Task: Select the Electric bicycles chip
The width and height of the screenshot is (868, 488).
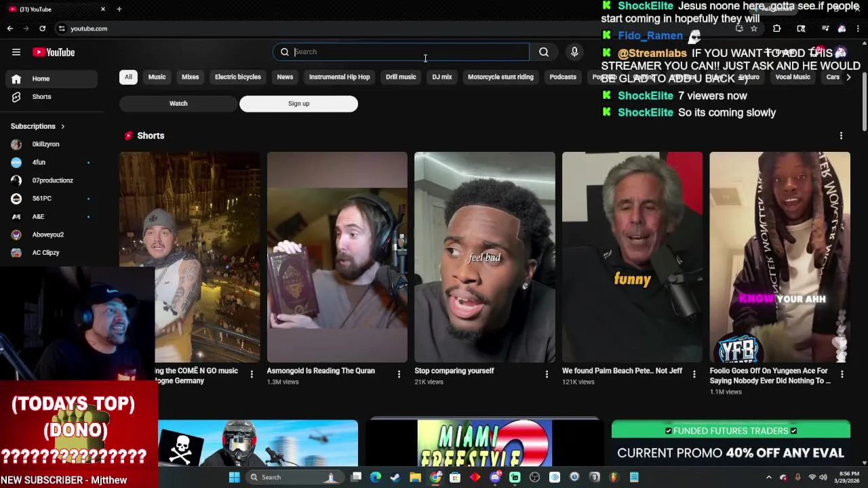Action: click(238, 77)
